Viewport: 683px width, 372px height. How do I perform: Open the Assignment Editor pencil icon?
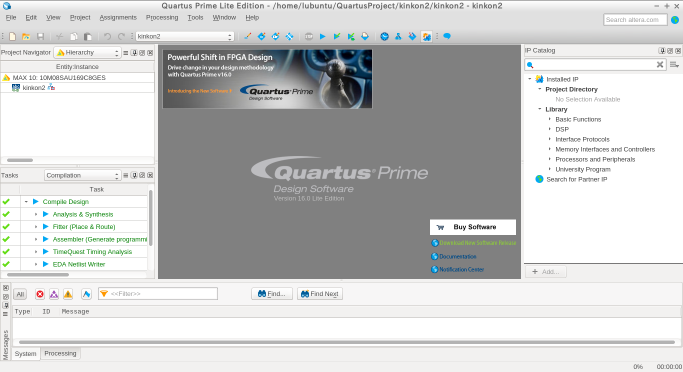pos(247,37)
